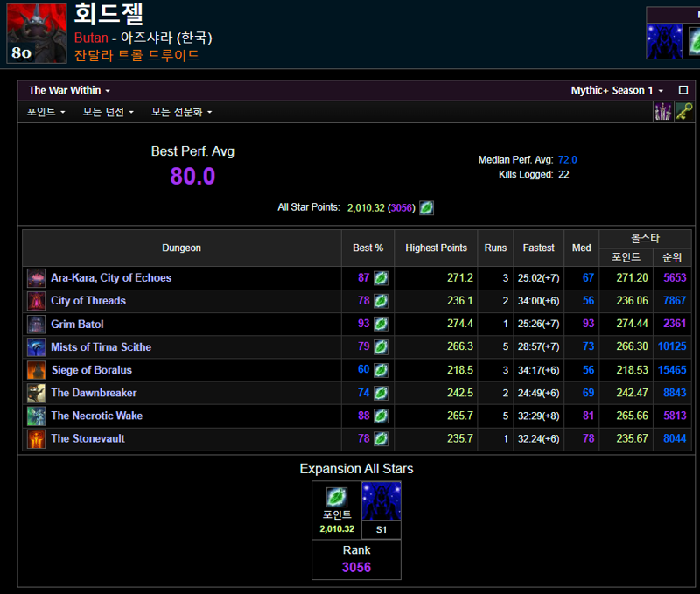Image resolution: width=700 pixels, height=594 pixels.
Task: Click the leaf icon in the Grim Batol row
Action: coord(381,324)
